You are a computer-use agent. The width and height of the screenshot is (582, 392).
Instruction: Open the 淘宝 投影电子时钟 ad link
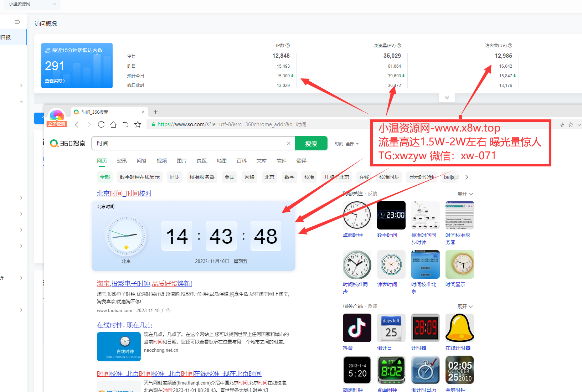tap(144, 284)
